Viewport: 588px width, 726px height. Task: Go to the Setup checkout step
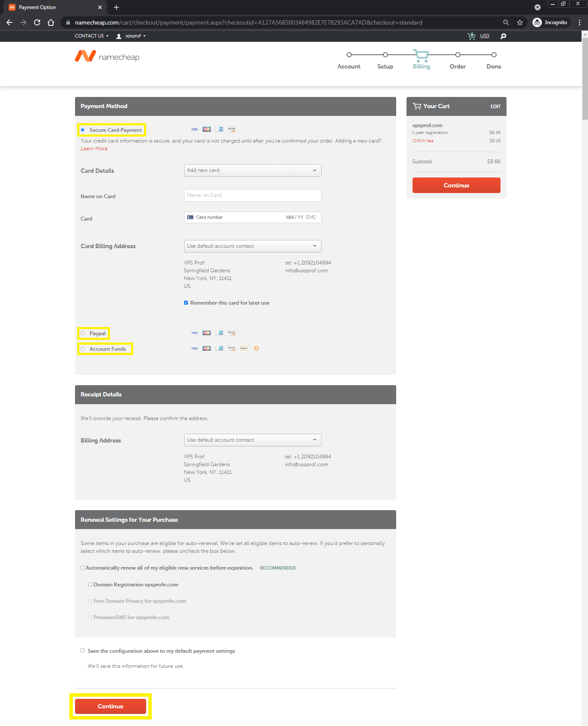385,62
